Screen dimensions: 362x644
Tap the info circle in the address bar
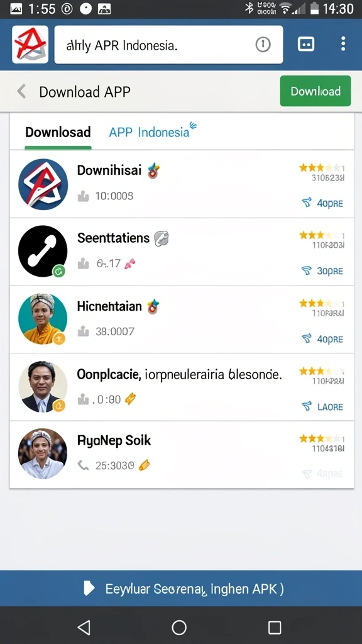[x=263, y=45]
